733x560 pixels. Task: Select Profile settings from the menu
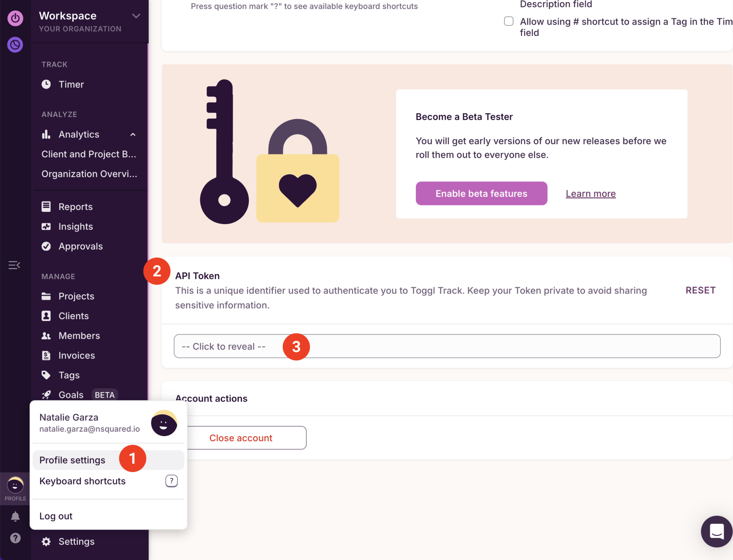[x=72, y=460]
